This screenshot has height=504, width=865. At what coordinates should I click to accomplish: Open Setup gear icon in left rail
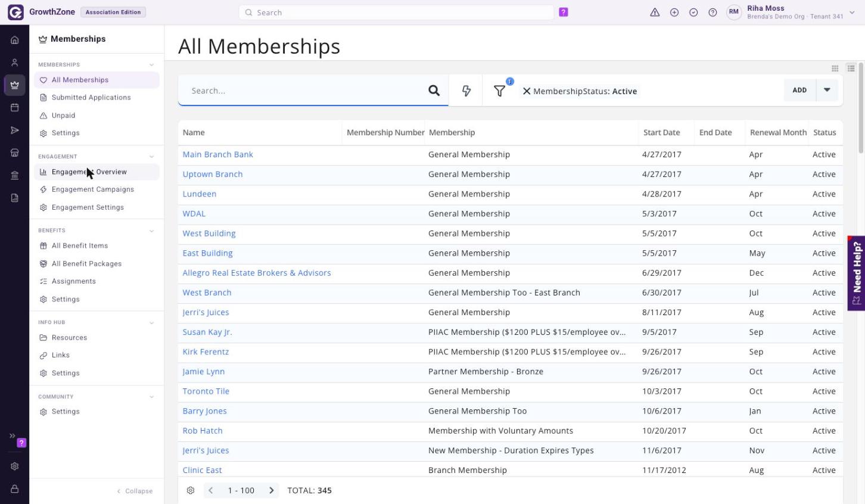[x=15, y=466]
